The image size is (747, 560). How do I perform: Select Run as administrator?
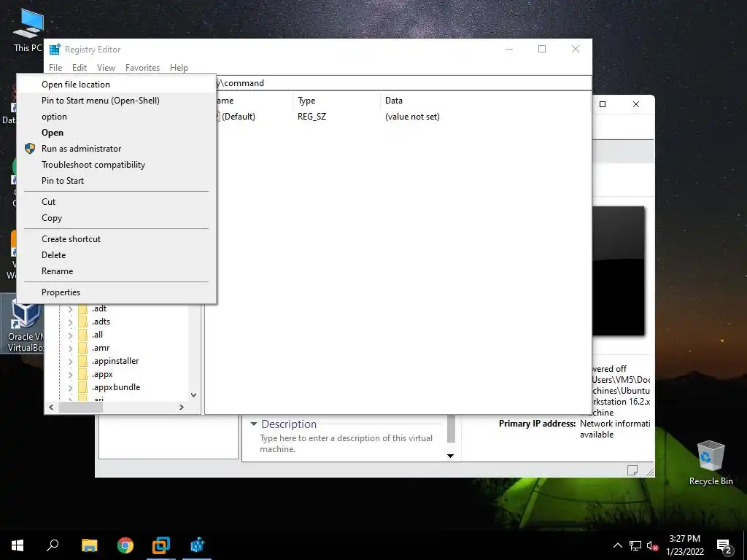pyautogui.click(x=116, y=149)
